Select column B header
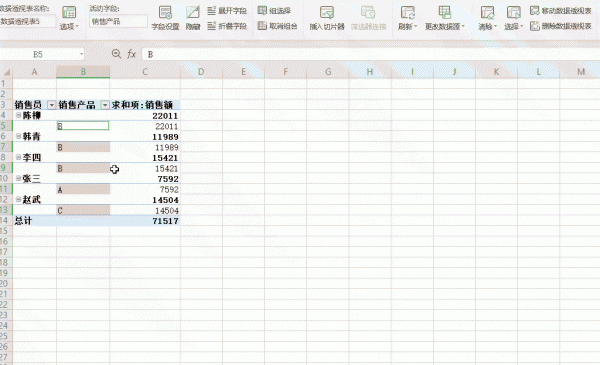600x365 pixels. click(83, 72)
